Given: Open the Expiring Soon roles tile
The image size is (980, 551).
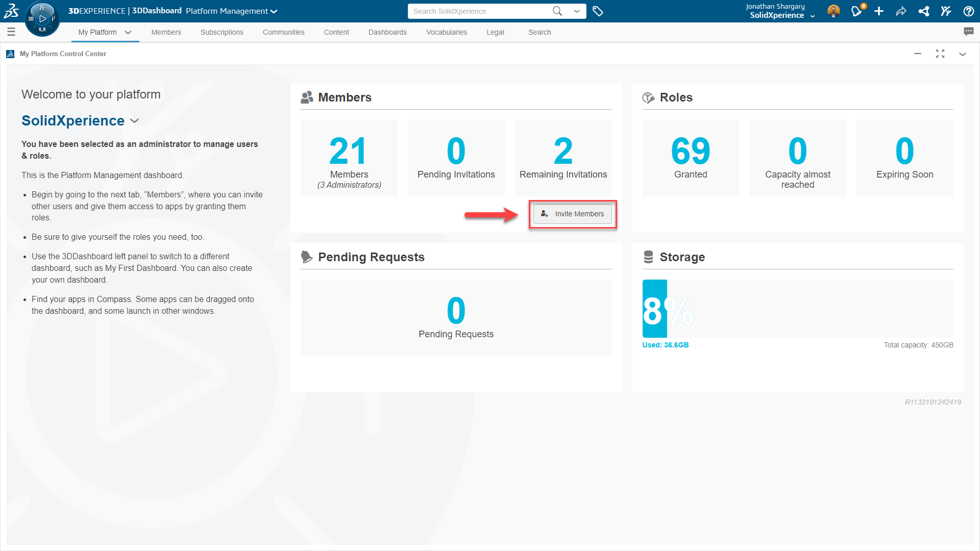Looking at the screenshot, I should [905, 158].
